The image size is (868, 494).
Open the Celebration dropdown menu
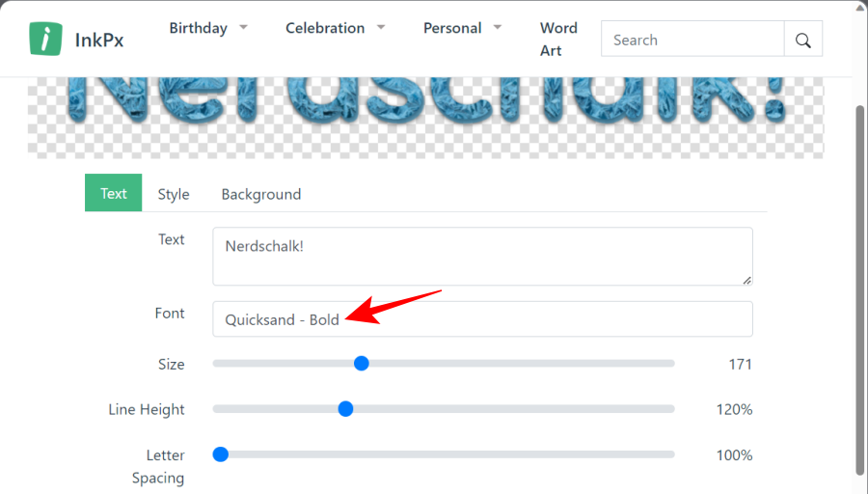(x=335, y=28)
